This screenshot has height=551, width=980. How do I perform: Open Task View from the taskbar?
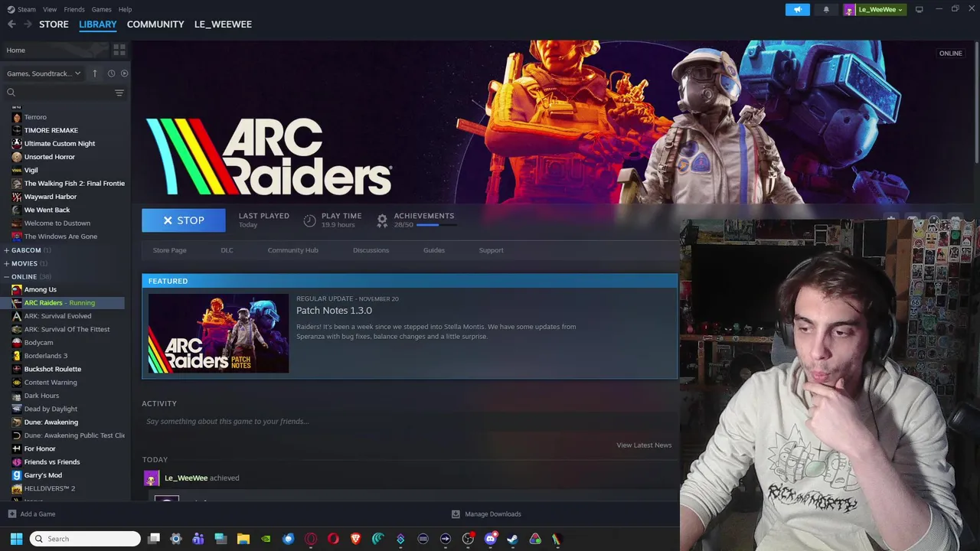(x=153, y=539)
